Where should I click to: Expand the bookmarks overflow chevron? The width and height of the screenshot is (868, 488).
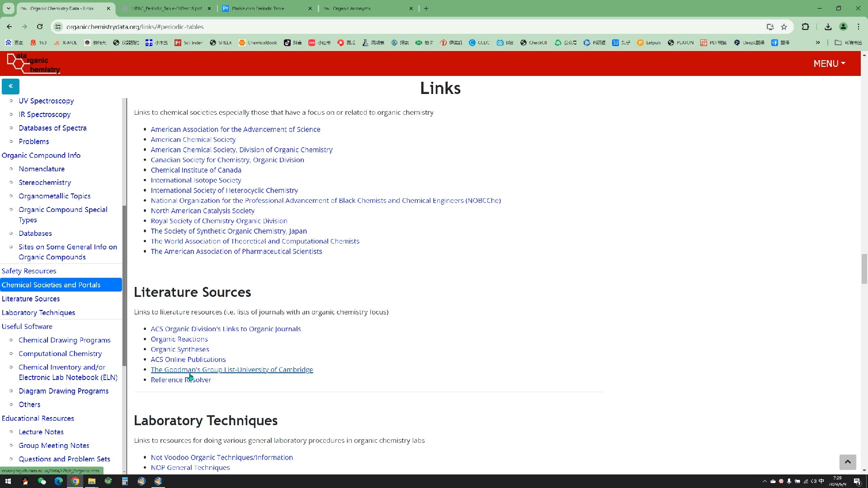(818, 42)
